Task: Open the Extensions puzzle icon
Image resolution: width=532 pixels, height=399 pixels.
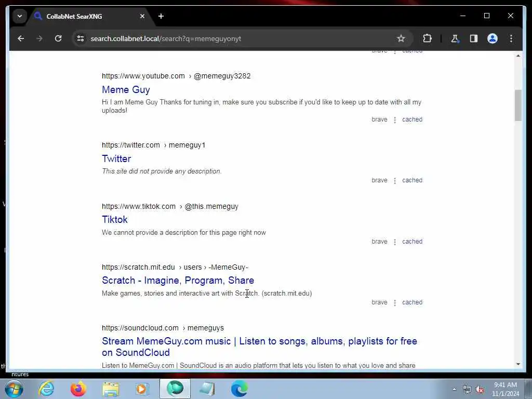Action: [427, 38]
